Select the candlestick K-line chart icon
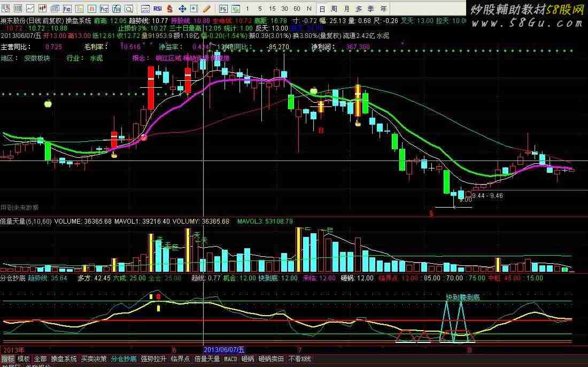This screenshot has height=367, width=588. point(42,8)
